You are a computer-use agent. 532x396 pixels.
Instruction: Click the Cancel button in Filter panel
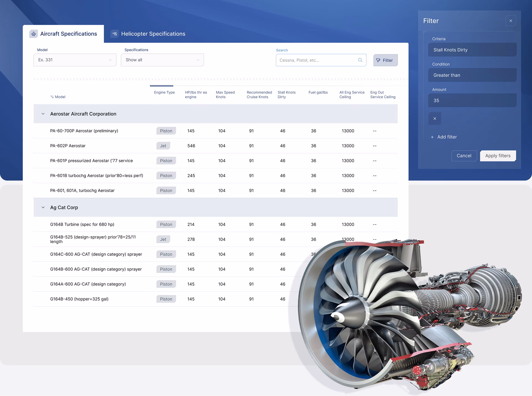pyautogui.click(x=464, y=156)
